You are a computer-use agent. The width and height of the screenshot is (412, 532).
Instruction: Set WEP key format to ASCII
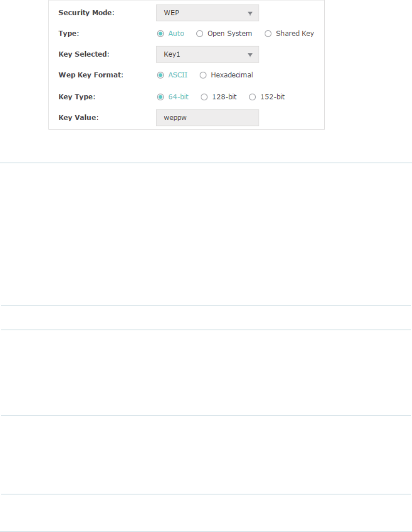pos(160,75)
